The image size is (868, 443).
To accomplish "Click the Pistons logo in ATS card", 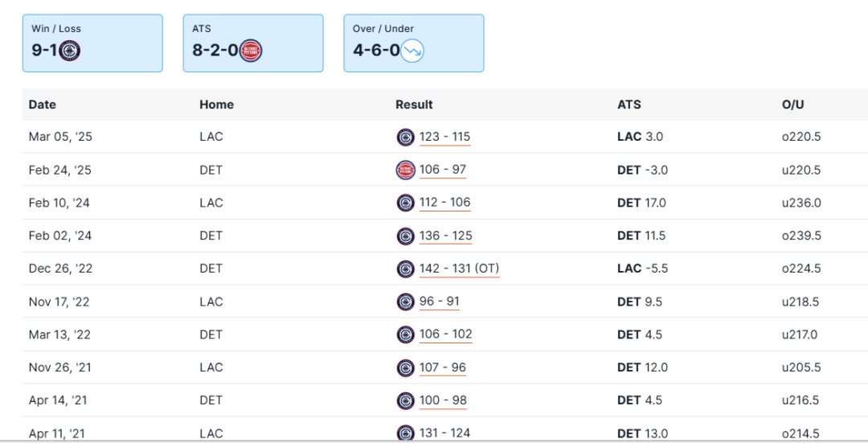I will click(251, 51).
